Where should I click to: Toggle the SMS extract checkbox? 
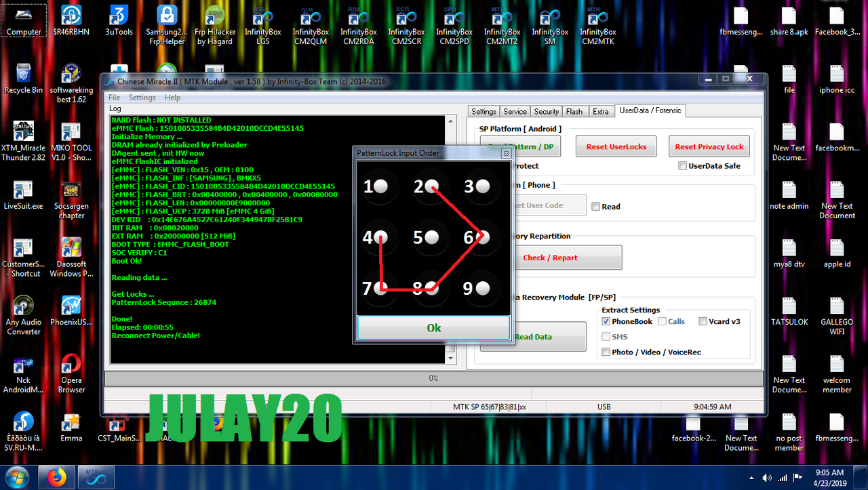coord(606,336)
